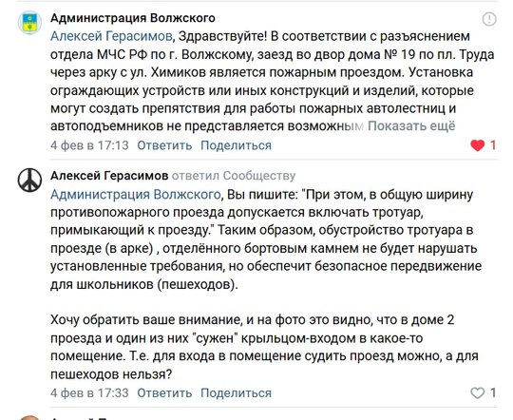View likes count on first comment
The width and height of the screenshot is (513, 420).
(493, 145)
